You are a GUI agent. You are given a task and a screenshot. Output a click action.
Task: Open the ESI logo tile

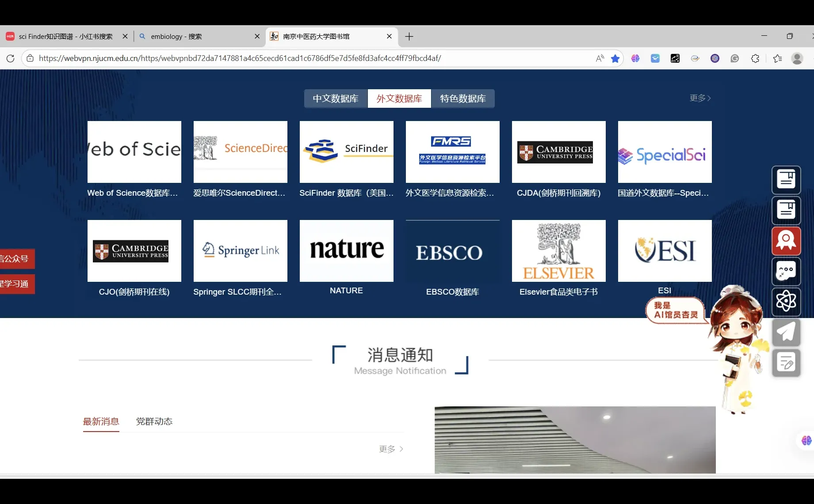[665, 251]
